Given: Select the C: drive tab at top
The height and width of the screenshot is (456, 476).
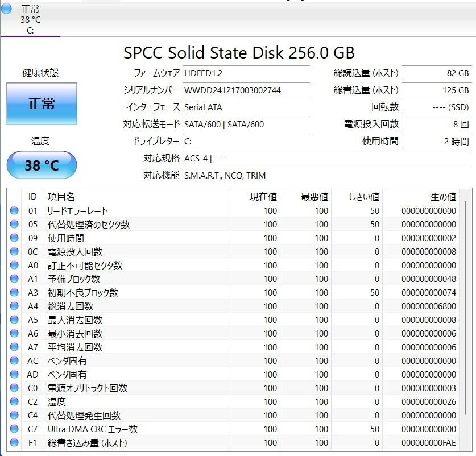Looking at the screenshot, I should [x=30, y=19].
